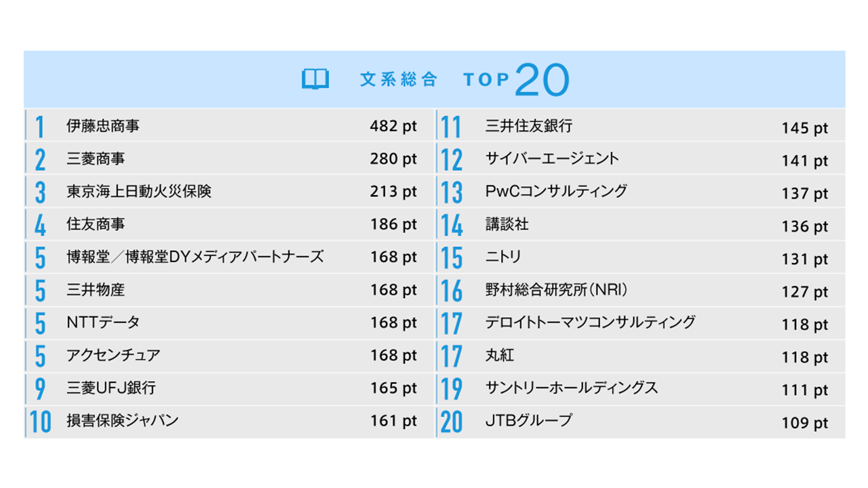The width and height of the screenshot is (868, 488).
Task: Select company name 伊藤忠商事
Action: [103, 126]
